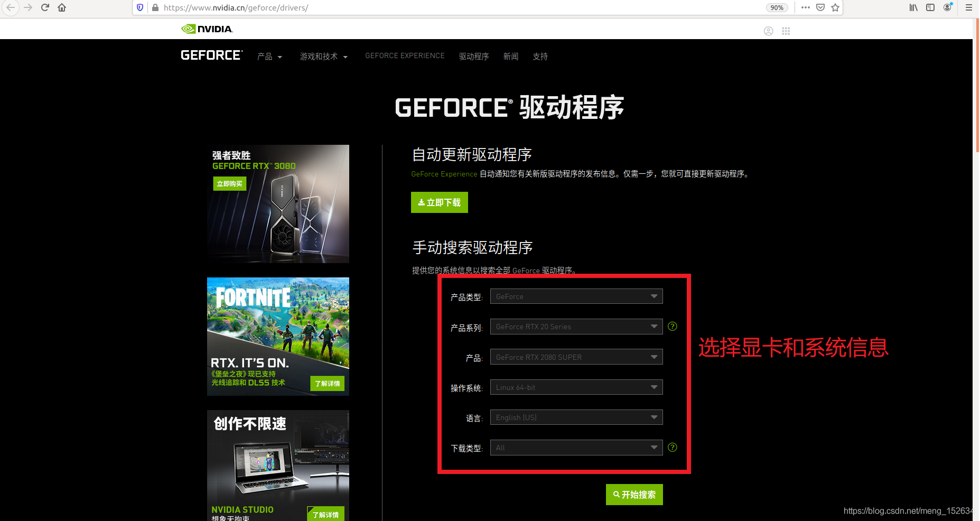The width and height of the screenshot is (980, 521).
Task: Open the 游戏和技术 navigation dropdown
Action: click(x=324, y=57)
